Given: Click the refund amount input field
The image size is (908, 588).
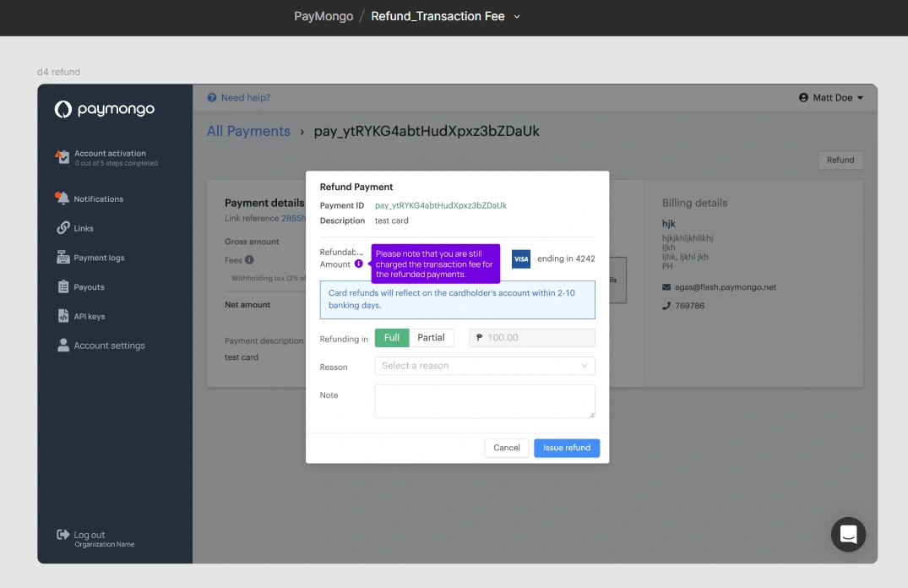Looking at the screenshot, I should pos(532,338).
